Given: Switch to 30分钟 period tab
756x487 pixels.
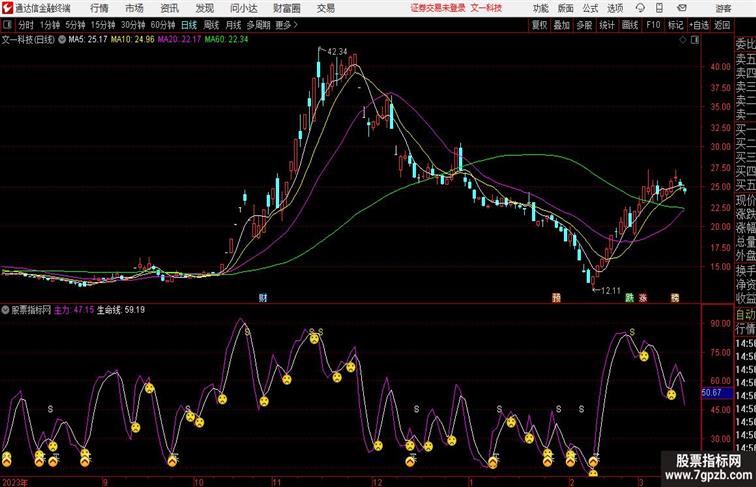Looking at the screenshot, I should pos(133,25).
